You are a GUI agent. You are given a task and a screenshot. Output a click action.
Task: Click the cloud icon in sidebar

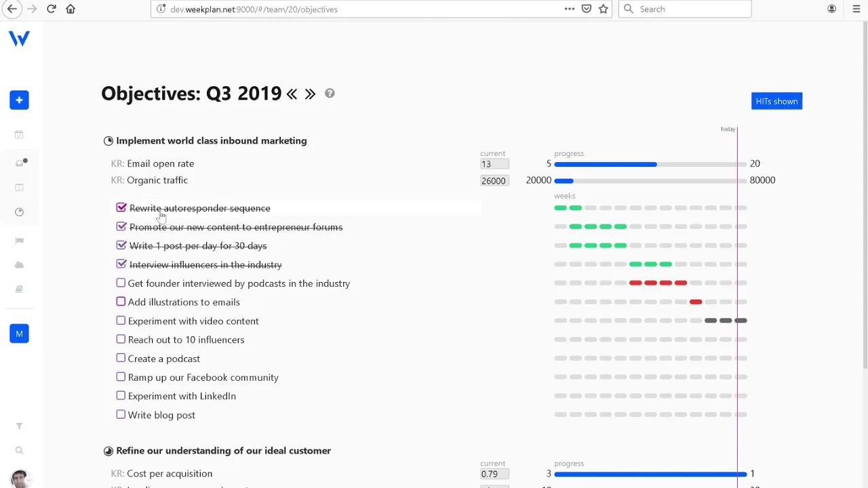tap(19, 265)
